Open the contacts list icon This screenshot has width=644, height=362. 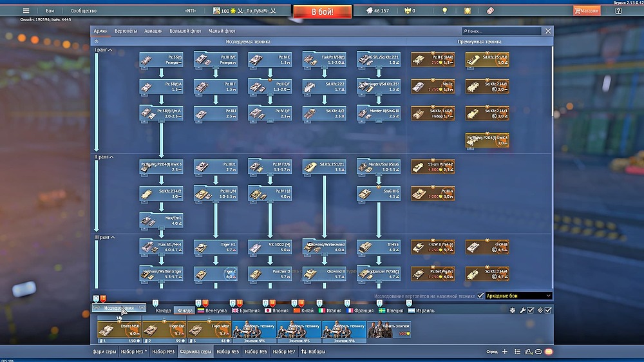(527, 352)
